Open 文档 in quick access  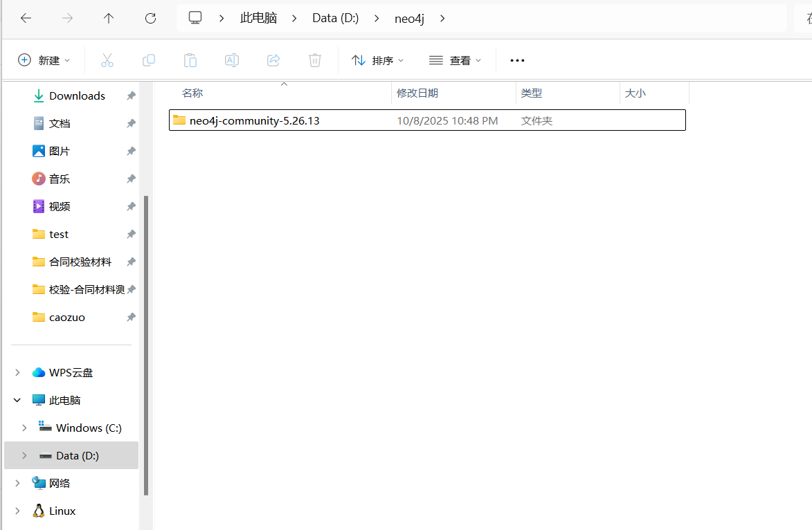[59, 123]
